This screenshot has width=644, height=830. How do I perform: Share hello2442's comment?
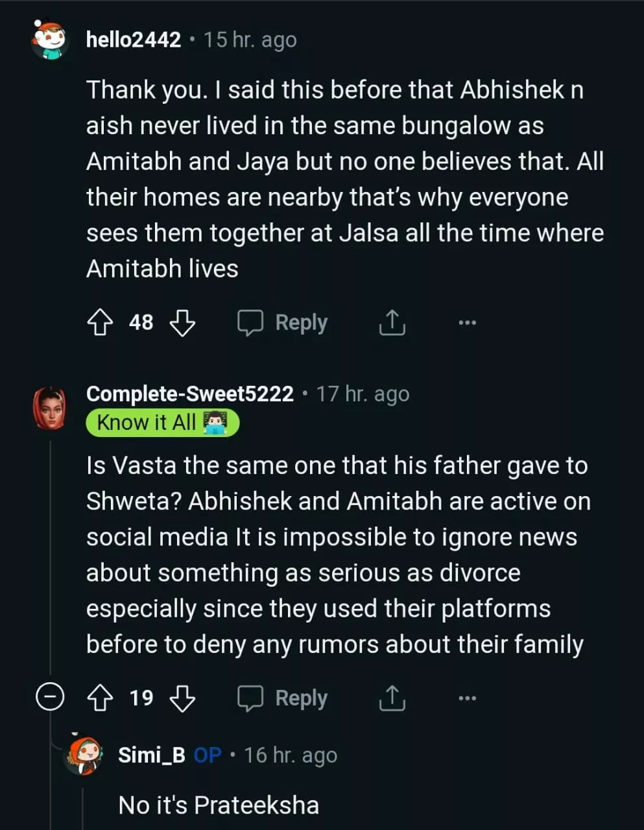pyautogui.click(x=392, y=322)
